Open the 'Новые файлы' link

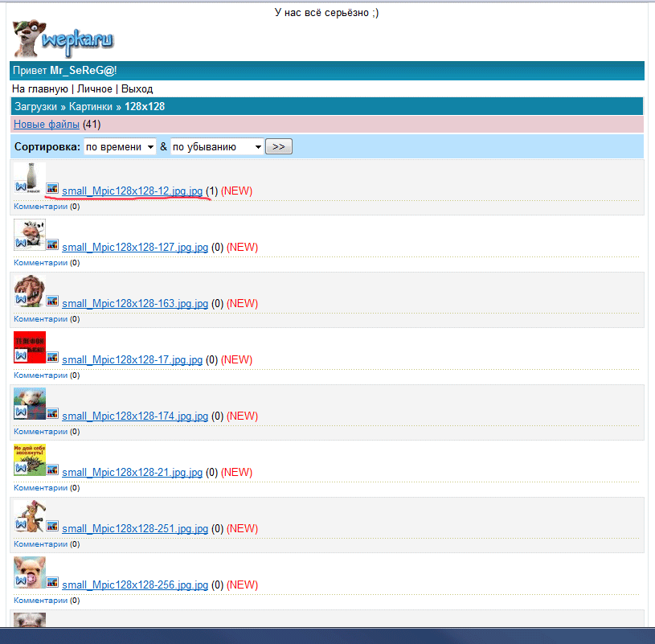pyautogui.click(x=47, y=124)
